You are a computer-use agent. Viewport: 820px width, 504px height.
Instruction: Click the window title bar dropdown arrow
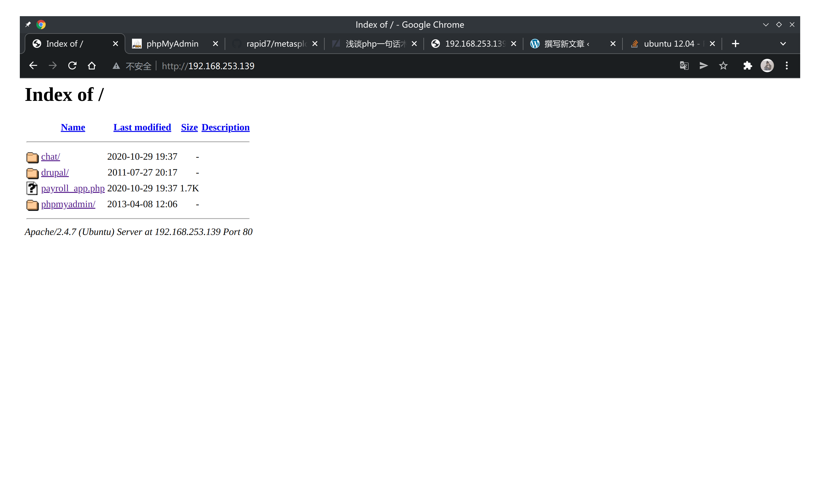coord(766,24)
